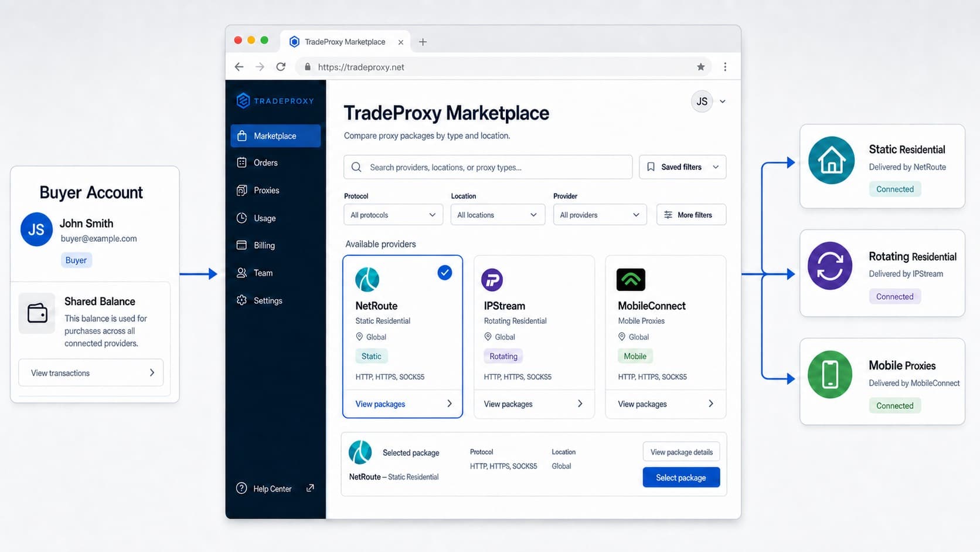Click the Rotating Residential refresh icon
Screen dimensions: 980x552
coord(830,266)
